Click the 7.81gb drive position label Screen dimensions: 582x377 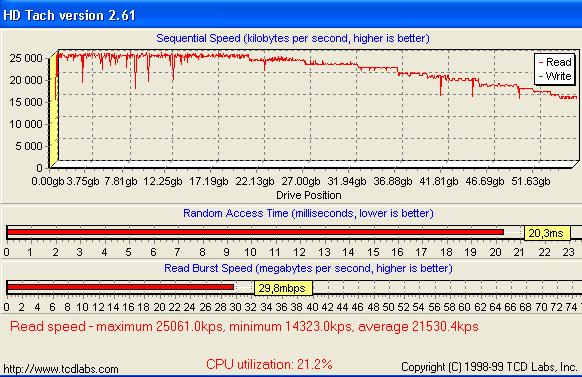point(121,181)
